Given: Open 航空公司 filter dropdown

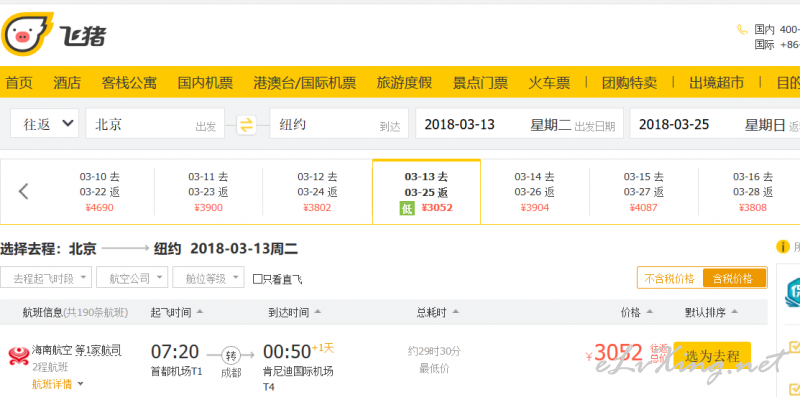Looking at the screenshot, I should (132, 278).
